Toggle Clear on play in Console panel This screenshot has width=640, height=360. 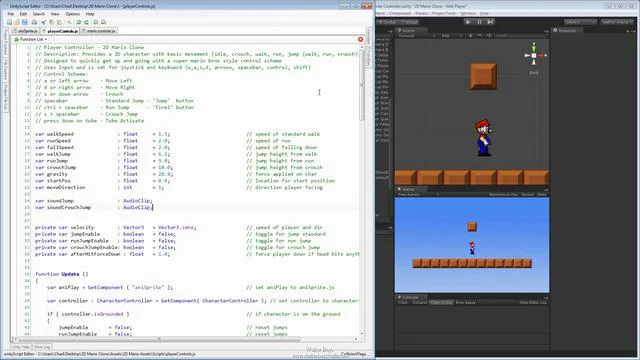[x=441, y=302]
